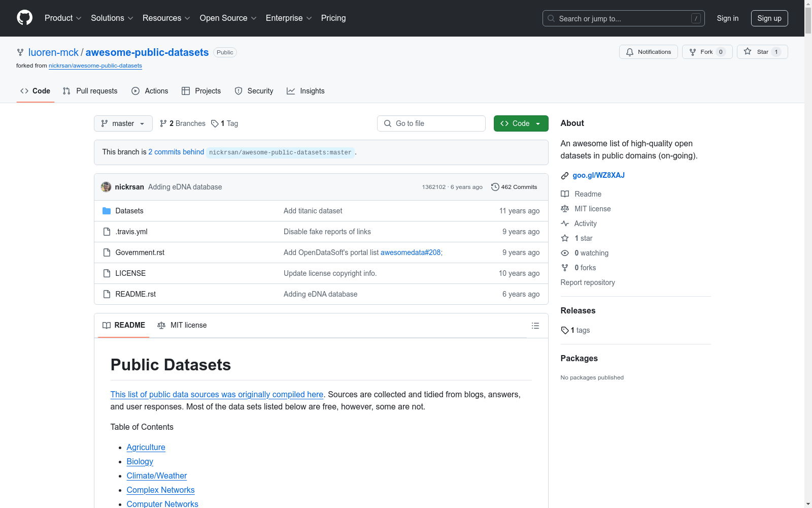The height and width of the screenshot is (508, 812).
Task: Click the GitHub logo icon
Action: tap(24, 18)
